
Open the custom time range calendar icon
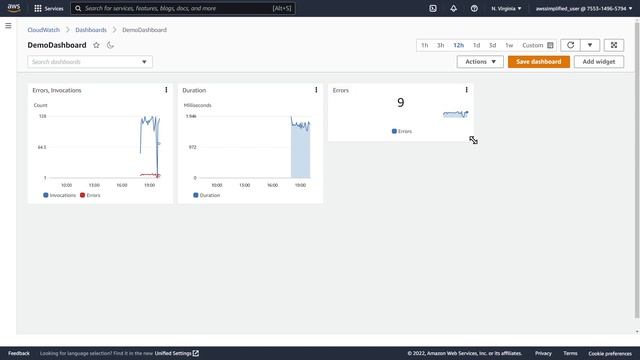coord(550,45)
